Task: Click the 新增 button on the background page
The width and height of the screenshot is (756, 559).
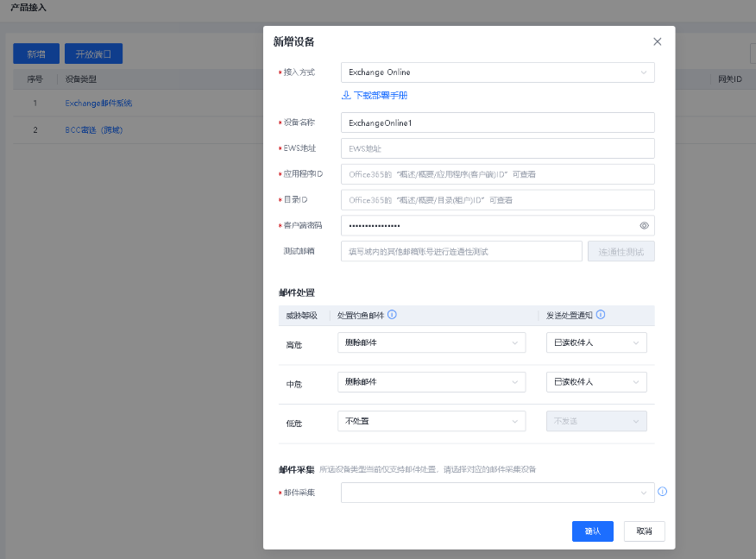Action: 36,53
